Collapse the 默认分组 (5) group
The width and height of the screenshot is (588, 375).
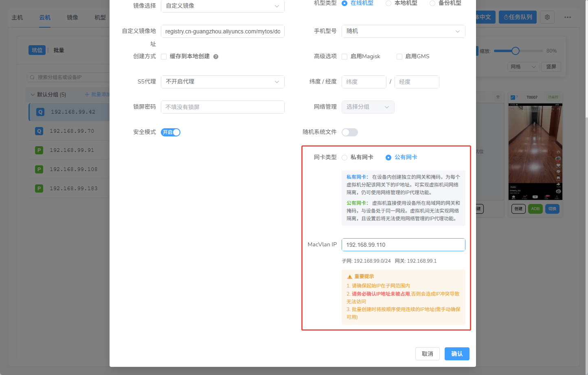coord(33,94)
